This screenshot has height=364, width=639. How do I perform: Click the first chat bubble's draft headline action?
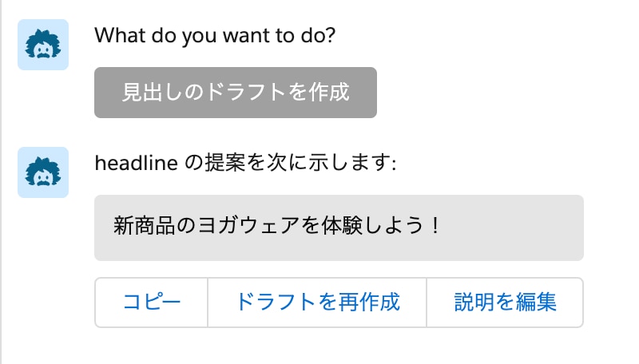235,93
